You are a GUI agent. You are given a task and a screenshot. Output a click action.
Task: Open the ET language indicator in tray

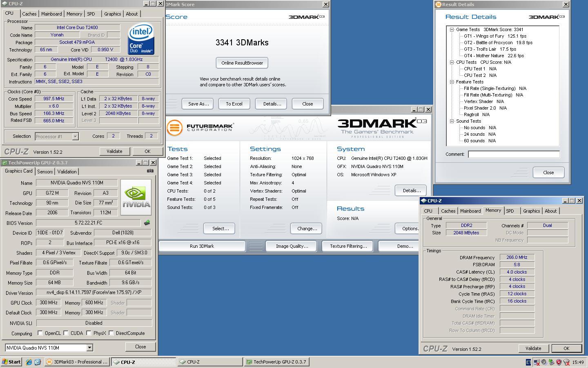click(x=528, y=362)
